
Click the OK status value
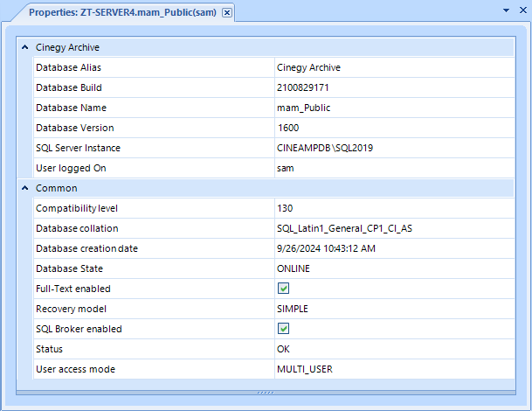tap(283, 349)
